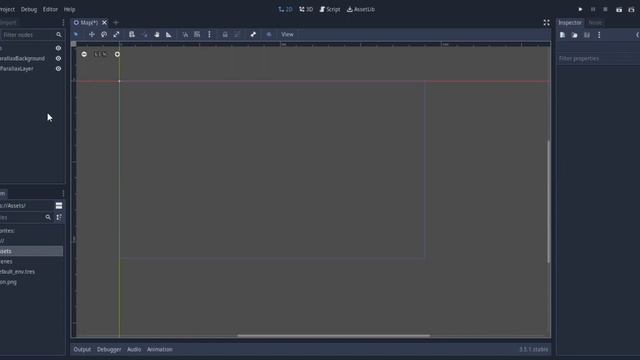Screen dimensions: 640x360
Task: Click the 3.5.1.stable version label
Action: (533, 349)
